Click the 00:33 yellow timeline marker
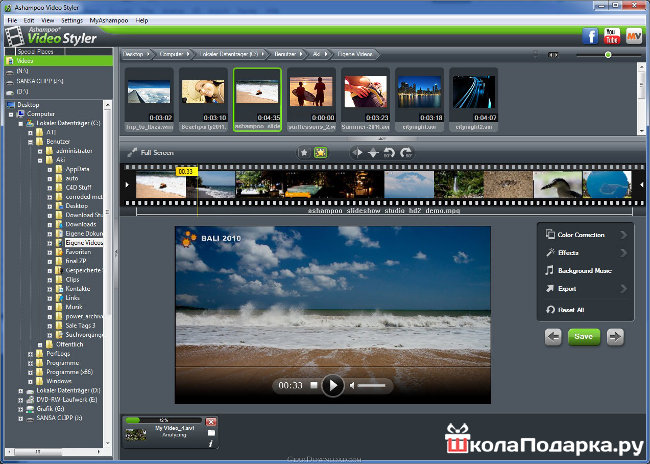The image size is (650, 464). [x=186, y=171]
